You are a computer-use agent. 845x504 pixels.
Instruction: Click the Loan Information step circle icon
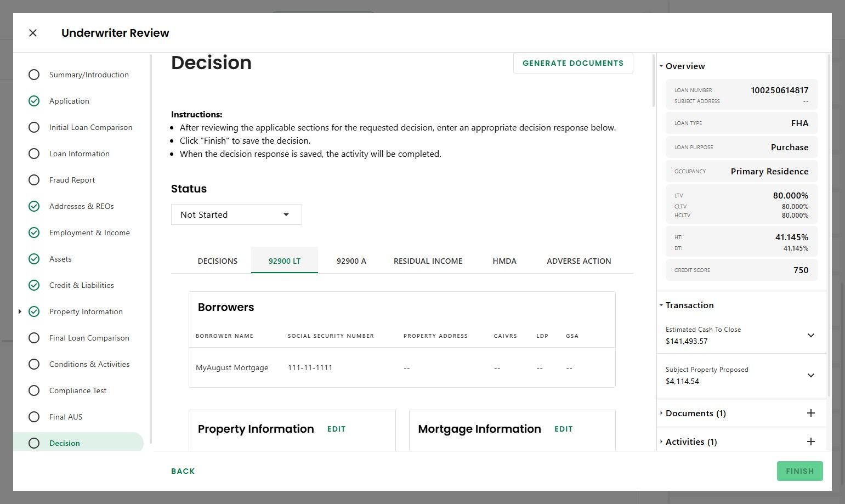click(34, 154)
